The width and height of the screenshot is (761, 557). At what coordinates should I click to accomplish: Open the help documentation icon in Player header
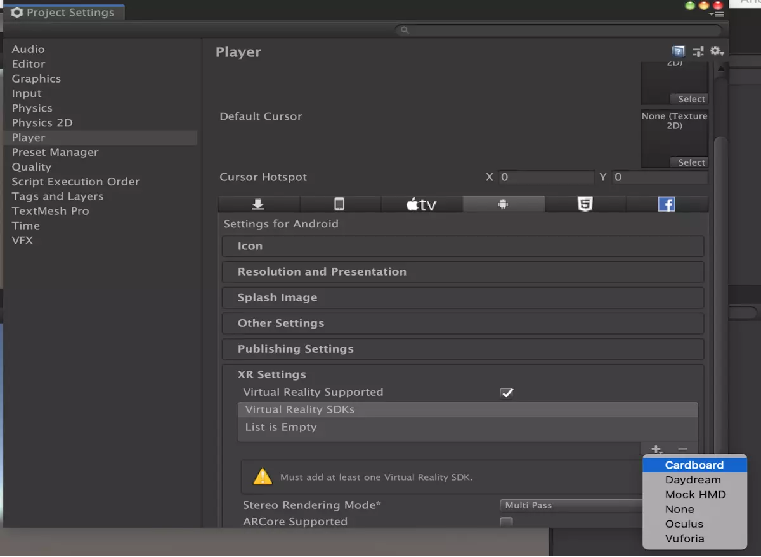coord(678,51)
